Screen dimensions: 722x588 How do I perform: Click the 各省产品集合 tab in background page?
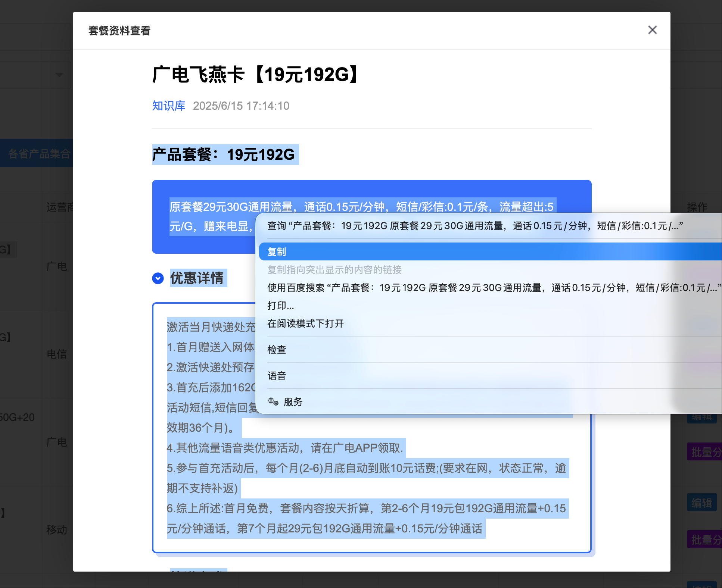click(37, 153)
